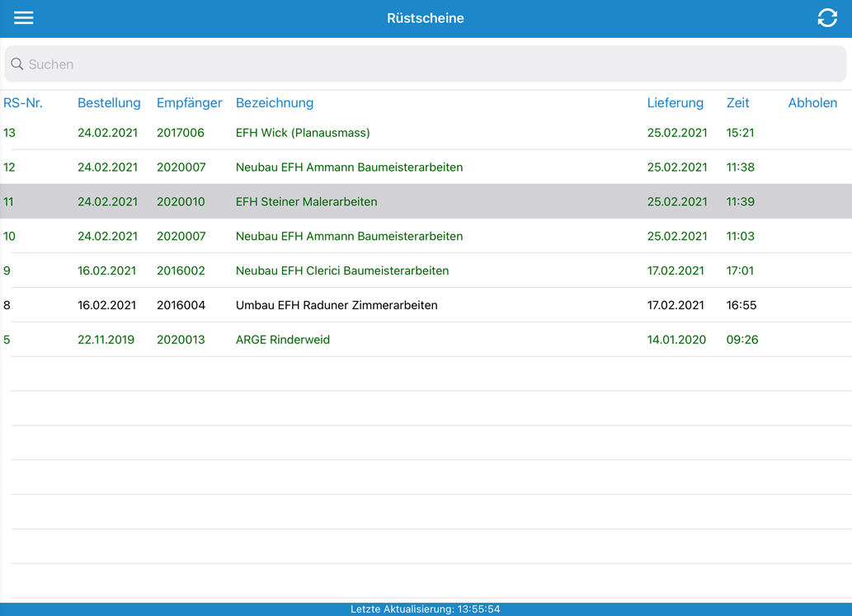
Task: Select RS-Nr. 10 row number
Action: point(9,237)
